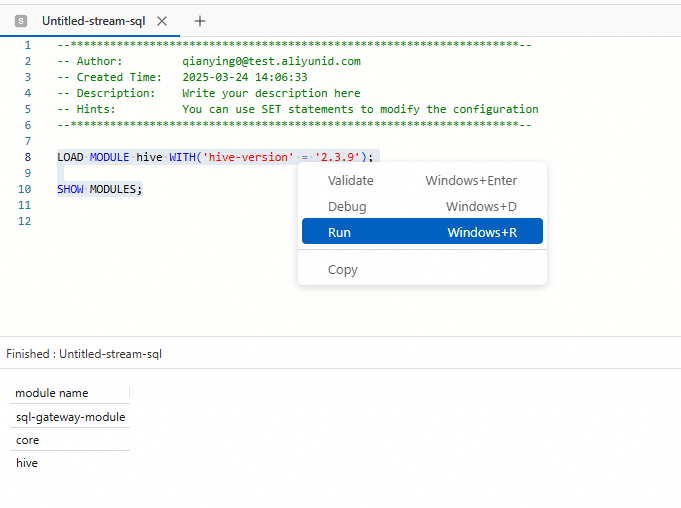Click line number 10 in the gutter
Viewport: 681px width, 508px height.
[x=24, y=189]
